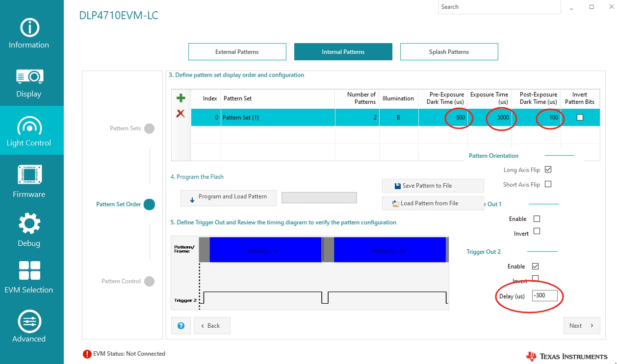
Task: Click the Trigger Out 2 Delay input field
Action: pyautogui.click(x=545, y=295)
